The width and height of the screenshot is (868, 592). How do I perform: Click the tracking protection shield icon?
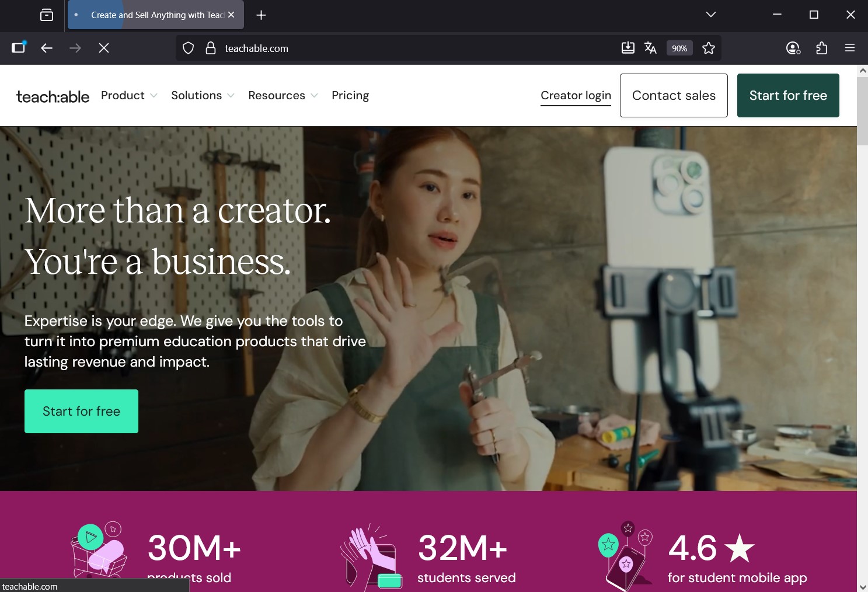pos(188,48)
